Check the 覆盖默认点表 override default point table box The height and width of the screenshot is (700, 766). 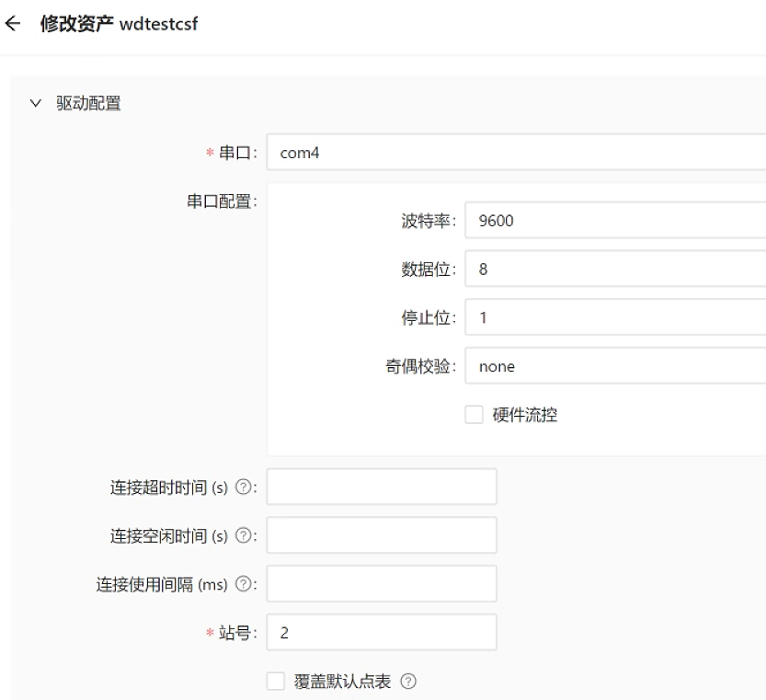(x=276, y=681)
